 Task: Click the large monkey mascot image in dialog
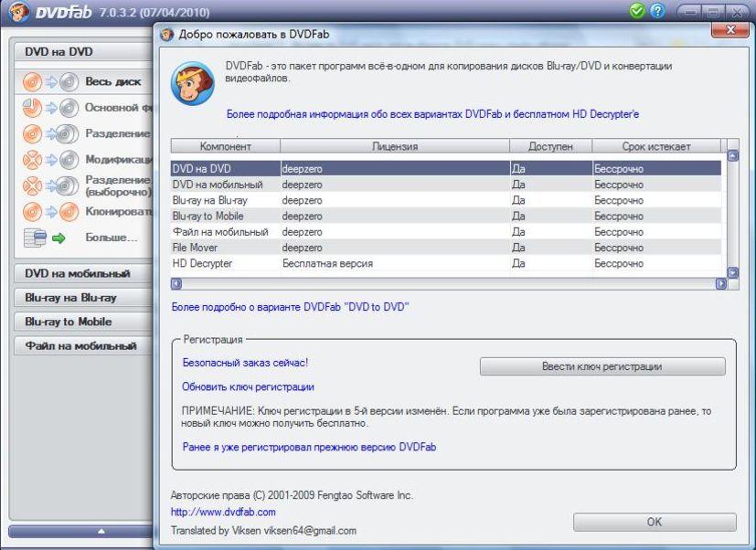coord(192,83)
